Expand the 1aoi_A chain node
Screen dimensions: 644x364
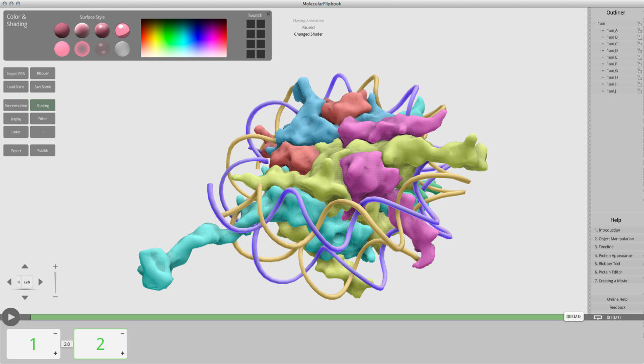click(x=603, y=31)
